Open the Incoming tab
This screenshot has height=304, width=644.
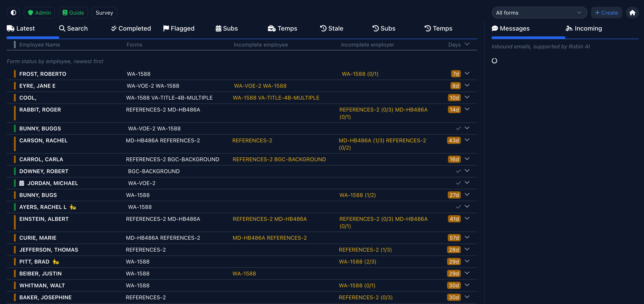(x=584, y=28)
